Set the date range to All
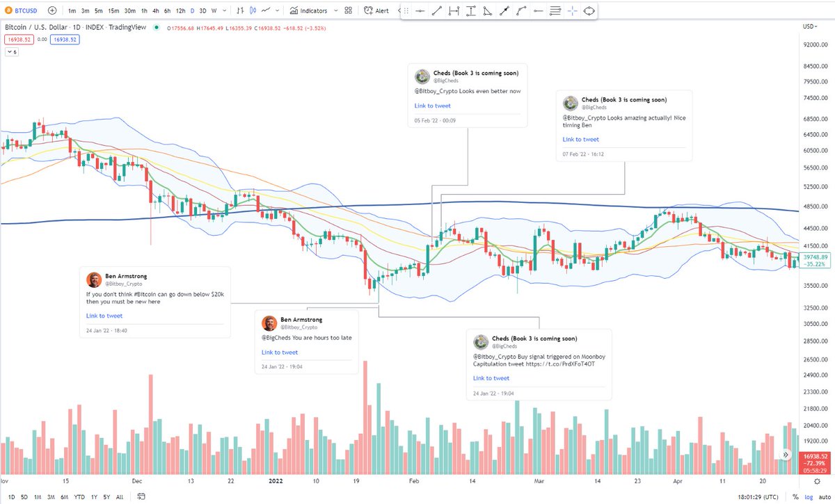This screenshot has width=835, height=504. (x=120, y=497)
